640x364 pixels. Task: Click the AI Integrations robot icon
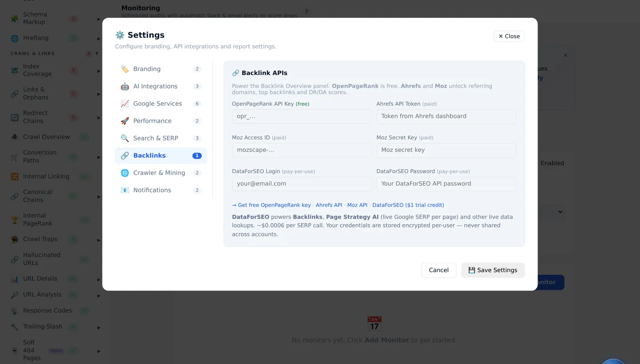(125, 86)
